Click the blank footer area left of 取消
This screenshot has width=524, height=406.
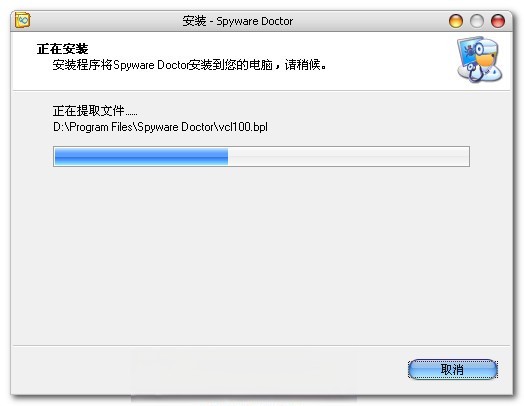point(207,369)
